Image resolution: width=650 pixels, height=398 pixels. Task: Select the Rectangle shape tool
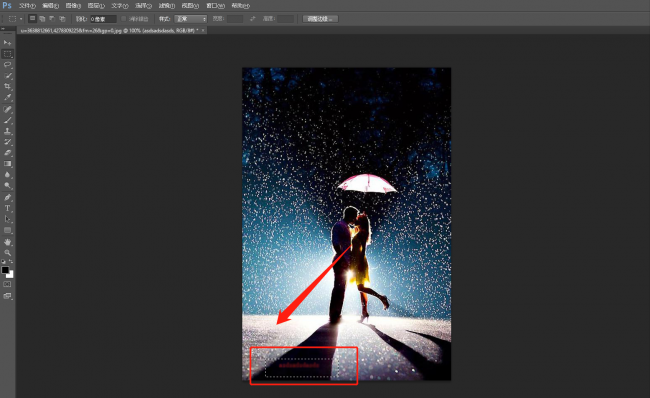7,230
